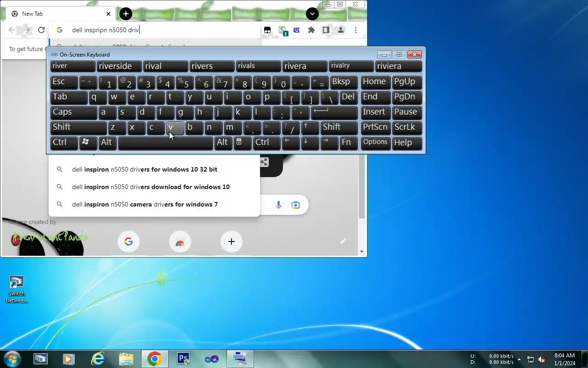The width and height of the screenshot is (588, 368).
Task: Click in the Chrome address bar text
Action: pos(106,30)
